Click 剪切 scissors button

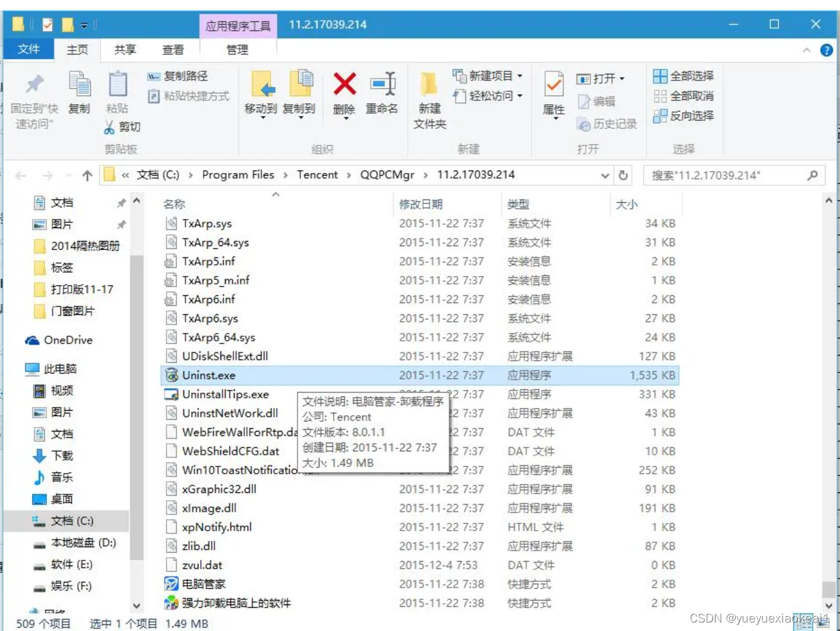pyautogui.click(x=122, y=127)
